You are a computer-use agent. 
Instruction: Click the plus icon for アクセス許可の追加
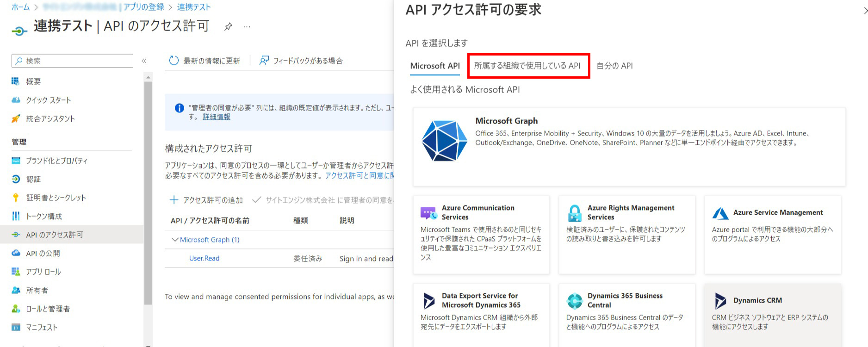tap(174, 200)
